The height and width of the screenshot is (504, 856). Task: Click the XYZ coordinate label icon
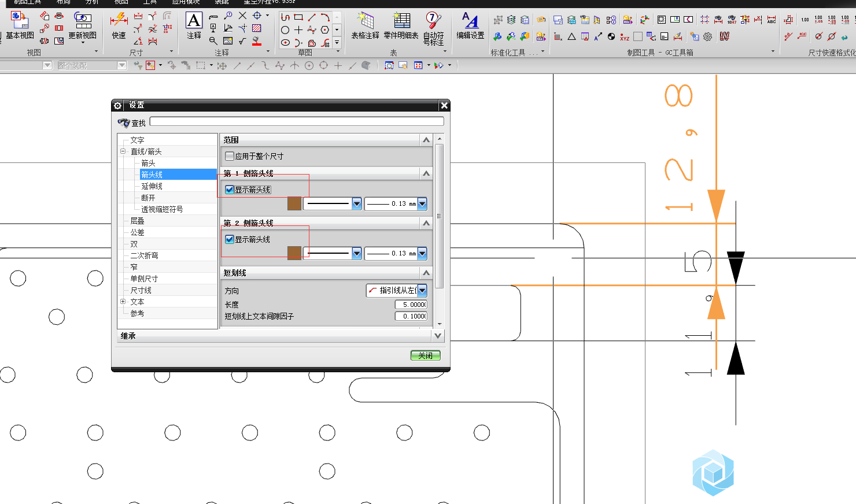pyautogui.click(x=625, y=37)
